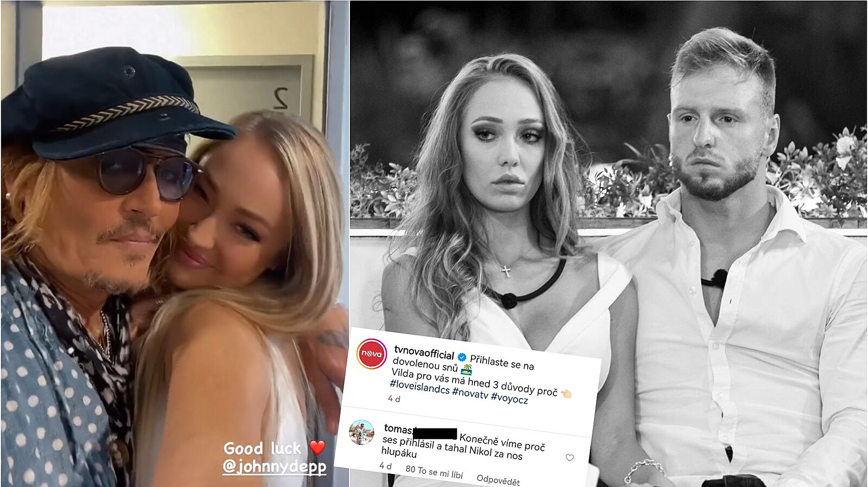Open the #loveislandcs hashtag
The height and width of the screenshot is (487, 868).
tap(419, 387)
